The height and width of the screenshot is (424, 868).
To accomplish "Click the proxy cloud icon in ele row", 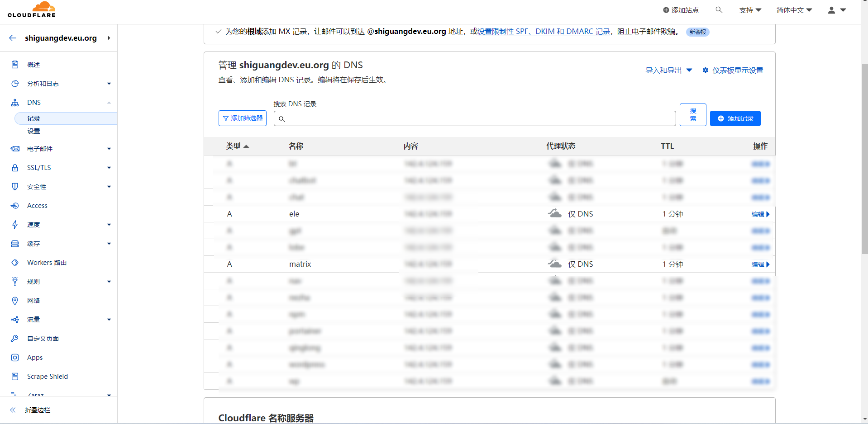I will (555, 213).
